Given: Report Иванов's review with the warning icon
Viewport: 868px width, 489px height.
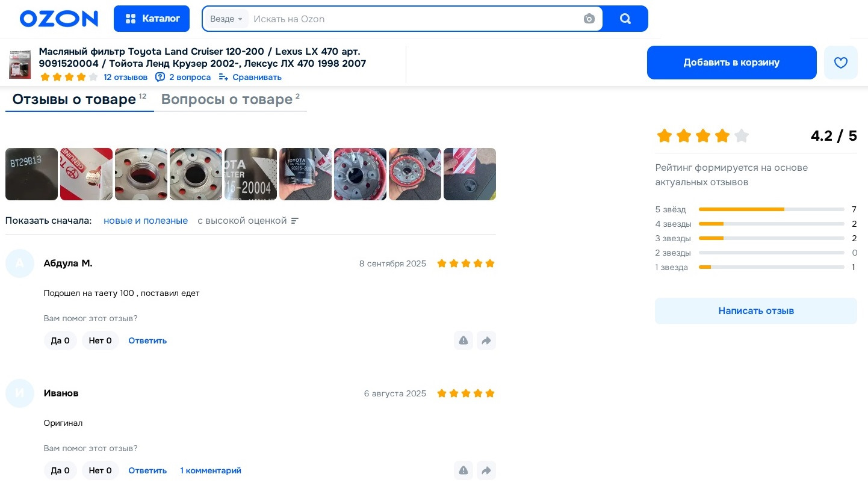Looking at the screenshot, I should tap(463, 470).
